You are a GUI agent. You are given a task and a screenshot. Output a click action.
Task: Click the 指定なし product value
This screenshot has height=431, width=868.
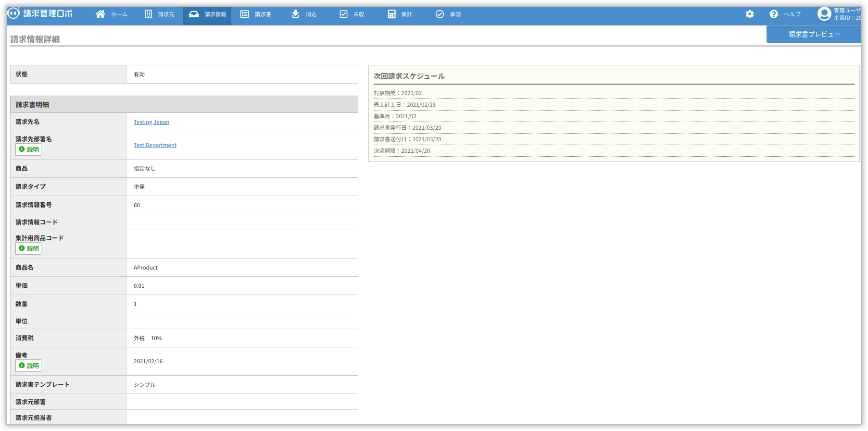coord(145,169)
